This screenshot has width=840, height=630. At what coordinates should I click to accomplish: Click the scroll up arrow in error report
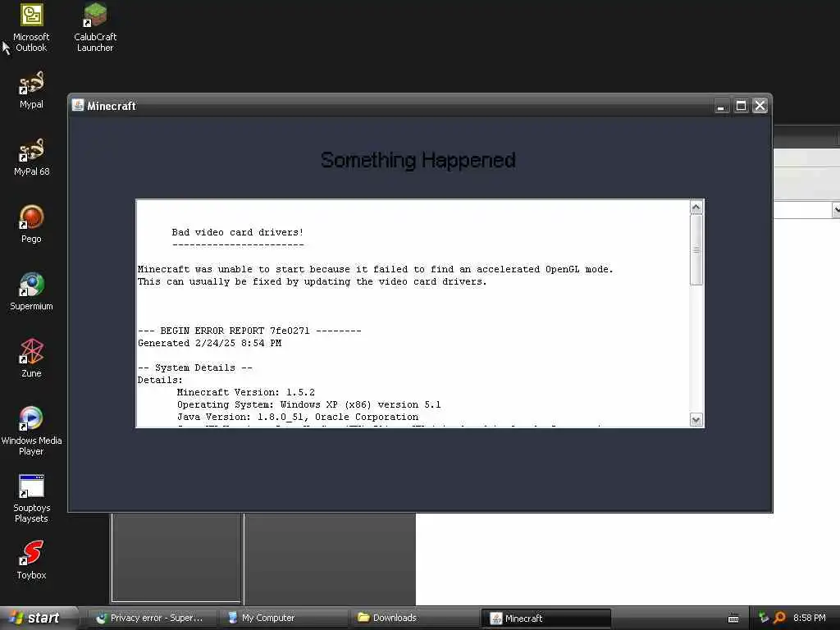(696, 208)
